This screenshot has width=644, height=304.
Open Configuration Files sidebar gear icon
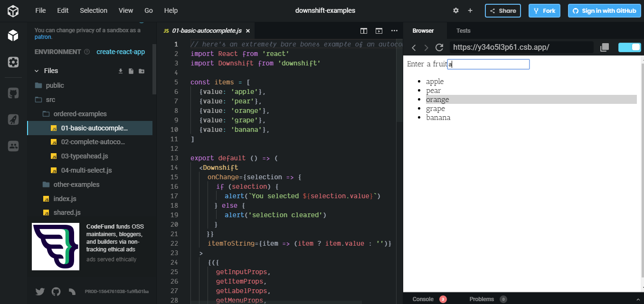pos(13,62)
